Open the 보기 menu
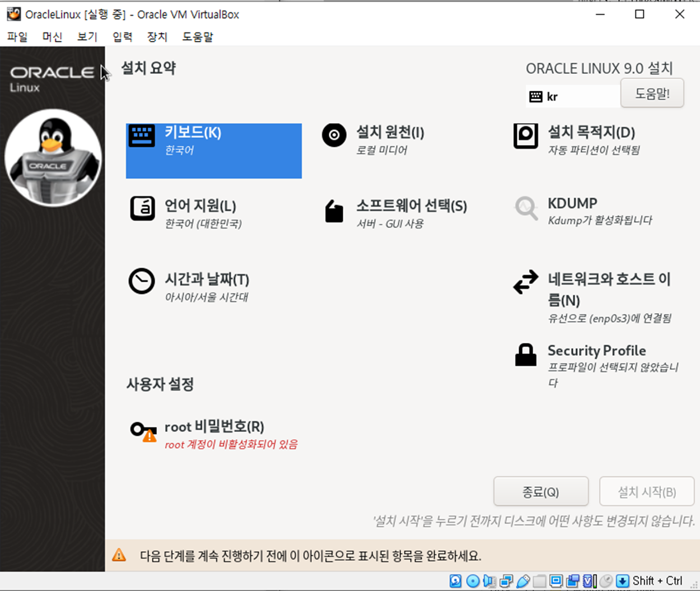Viewport: 700px width, 591px height. pyautogui.click(x=87, y=37)
